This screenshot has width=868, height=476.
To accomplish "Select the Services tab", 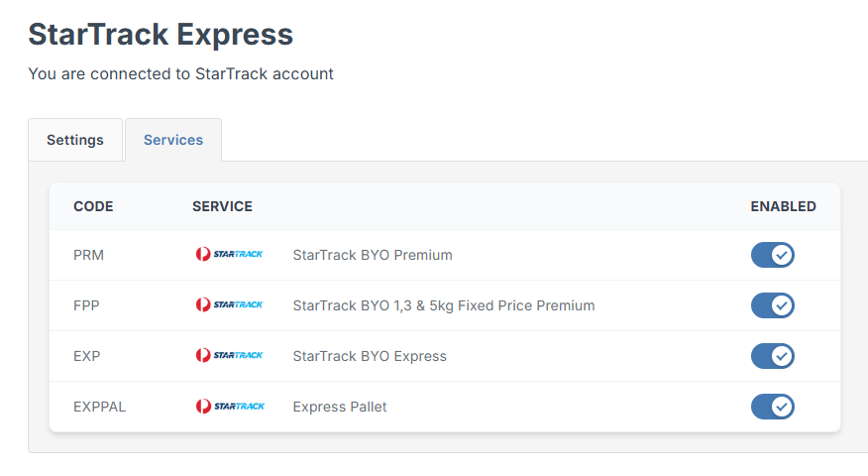I will (173, 140).
